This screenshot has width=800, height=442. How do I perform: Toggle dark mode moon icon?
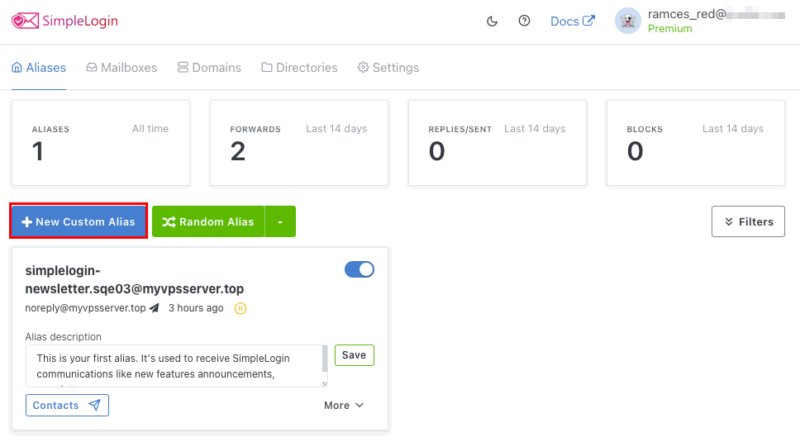492,21
